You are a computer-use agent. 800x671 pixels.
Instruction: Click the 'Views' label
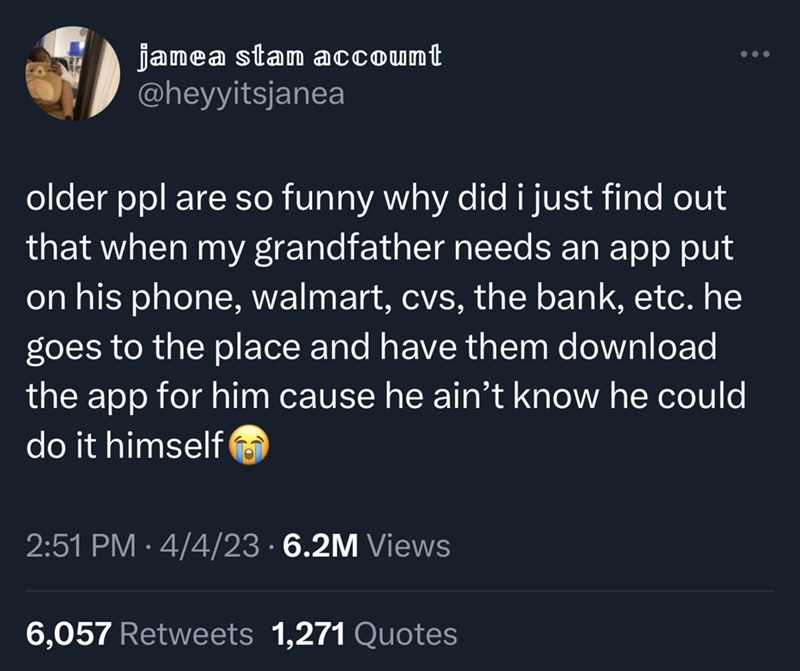(x=409, y=546)
